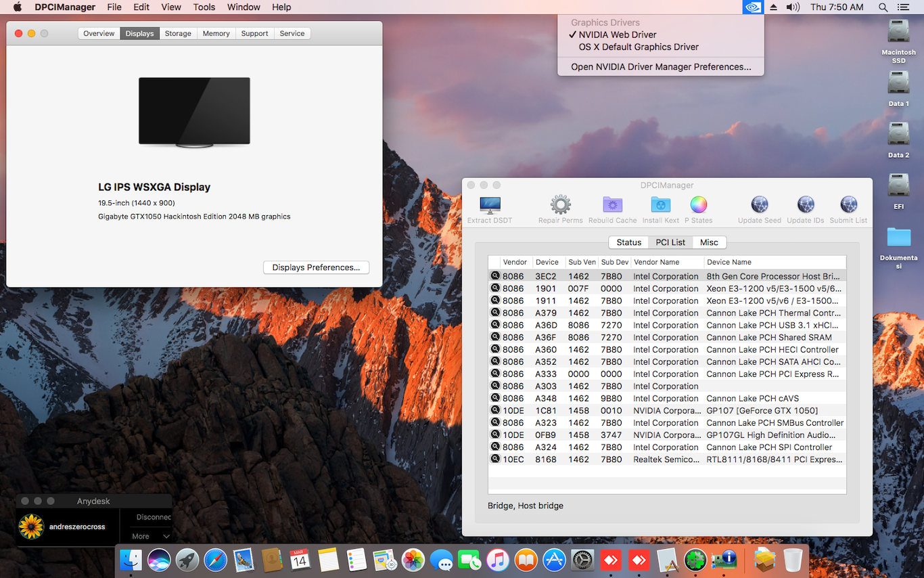
Task: Sort the PCI list by Vendor Name column
Action: 667,262
